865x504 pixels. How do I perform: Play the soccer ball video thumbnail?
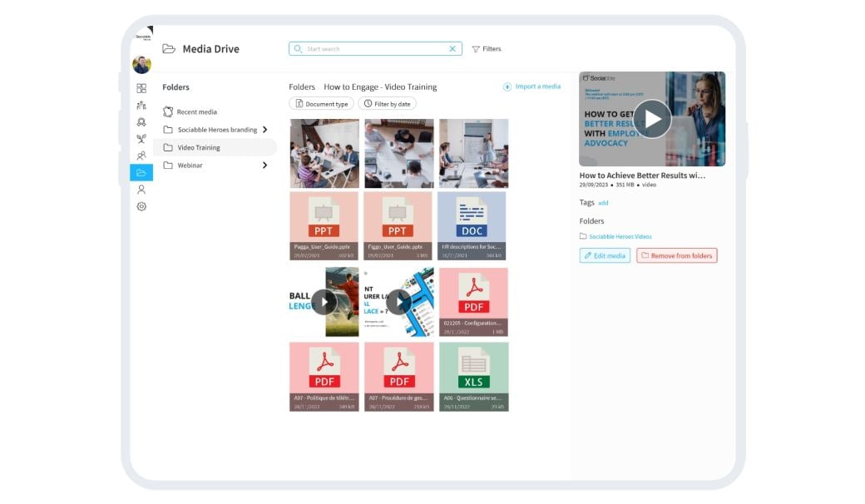[x=324, y=303]
